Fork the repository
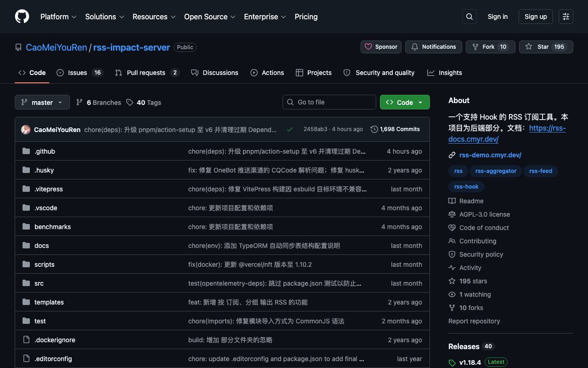 click(x=491, y=47)
